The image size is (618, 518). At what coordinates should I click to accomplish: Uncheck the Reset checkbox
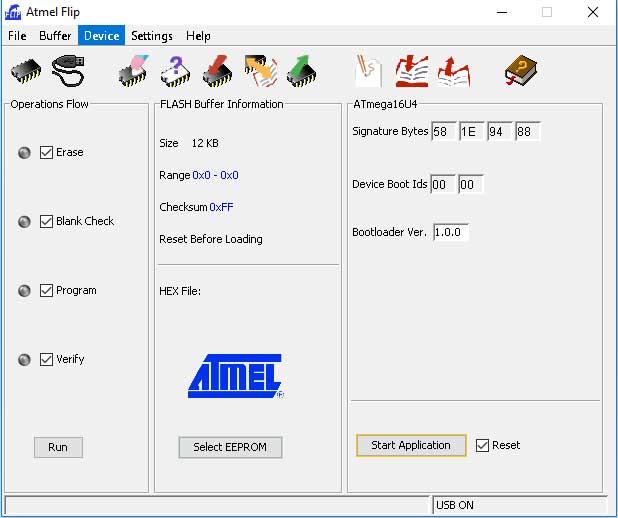click(482, 445)
